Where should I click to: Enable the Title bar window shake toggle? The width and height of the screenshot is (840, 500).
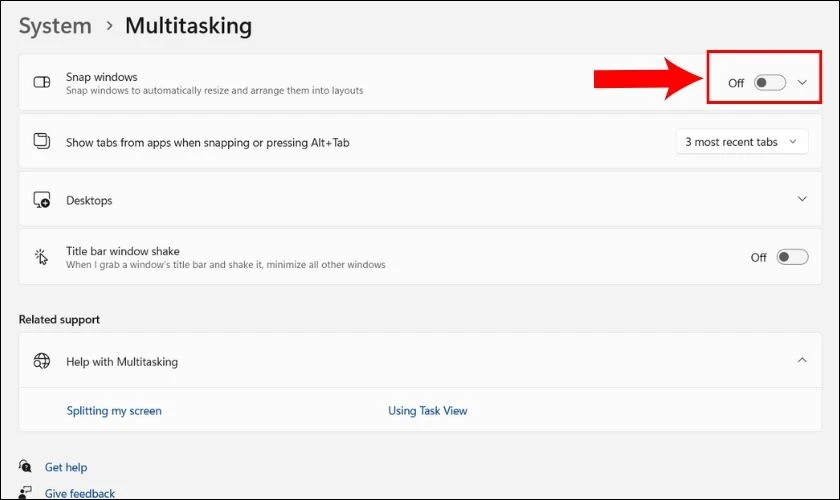point(792,257)
